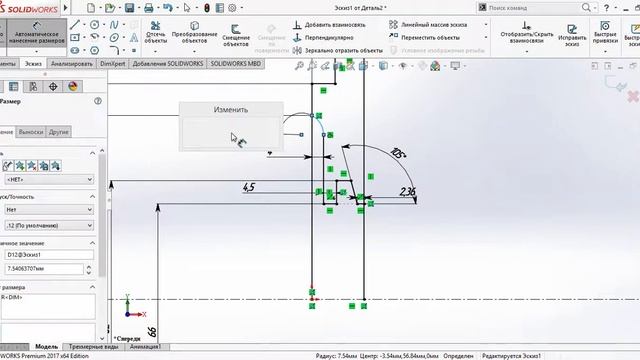The width and height of the screenshot is (640, 360).
Task: Click the first style icon above the <НЕТ> dropdown
Action: (x=8, y=166)
